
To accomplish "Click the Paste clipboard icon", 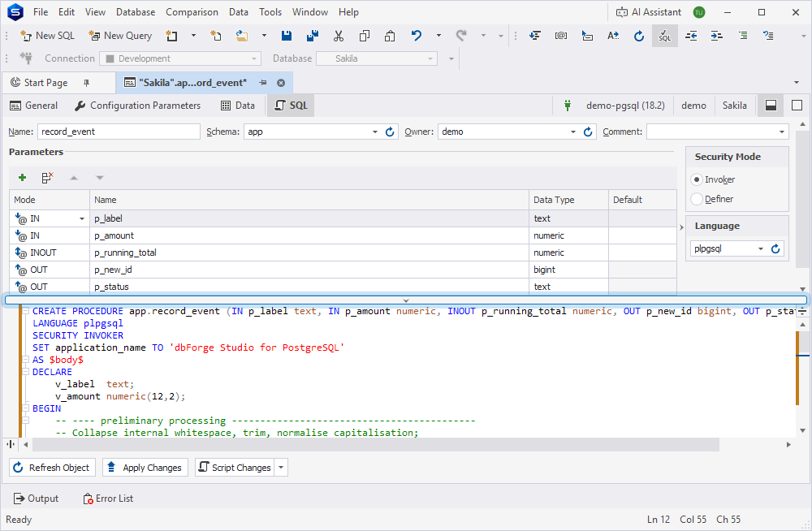I will pyautogui.click(x=390, y=35).
